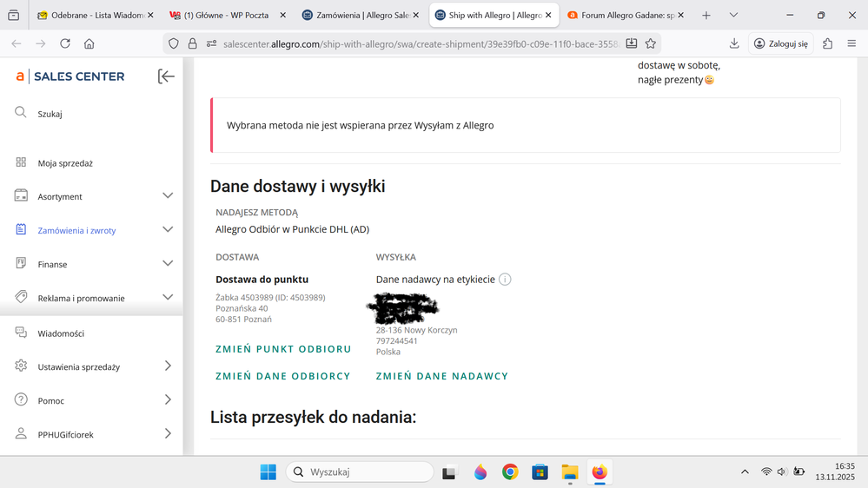Image resolution: width=868 pixels, height=488 pixels.
Task: Click the search magnifier icon in sidebar
Action: pos(21,113)
